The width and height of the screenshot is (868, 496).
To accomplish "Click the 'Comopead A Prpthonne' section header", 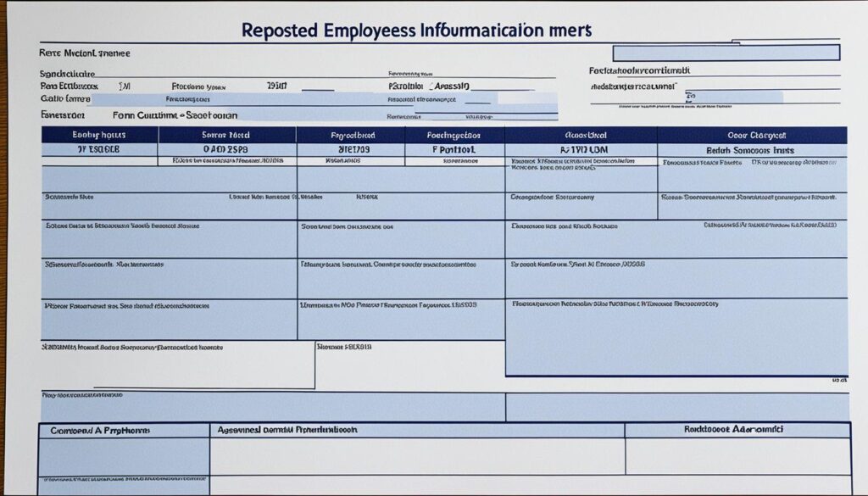I will 125,430.
